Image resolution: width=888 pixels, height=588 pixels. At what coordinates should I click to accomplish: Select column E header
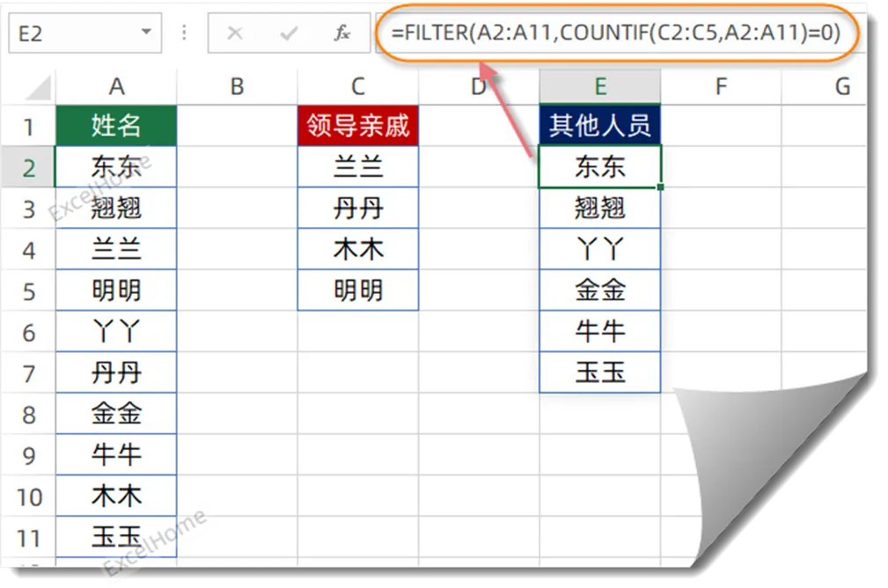coord(599,86)
